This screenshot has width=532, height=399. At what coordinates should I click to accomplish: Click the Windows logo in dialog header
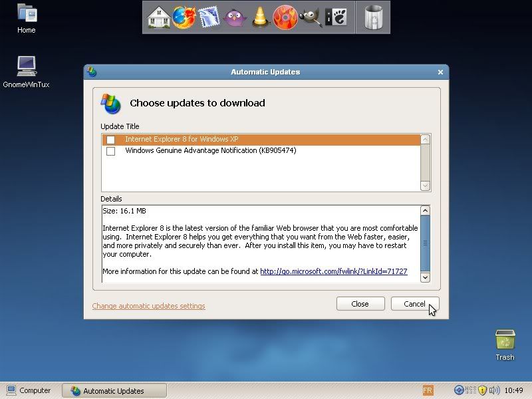point(111,104)
